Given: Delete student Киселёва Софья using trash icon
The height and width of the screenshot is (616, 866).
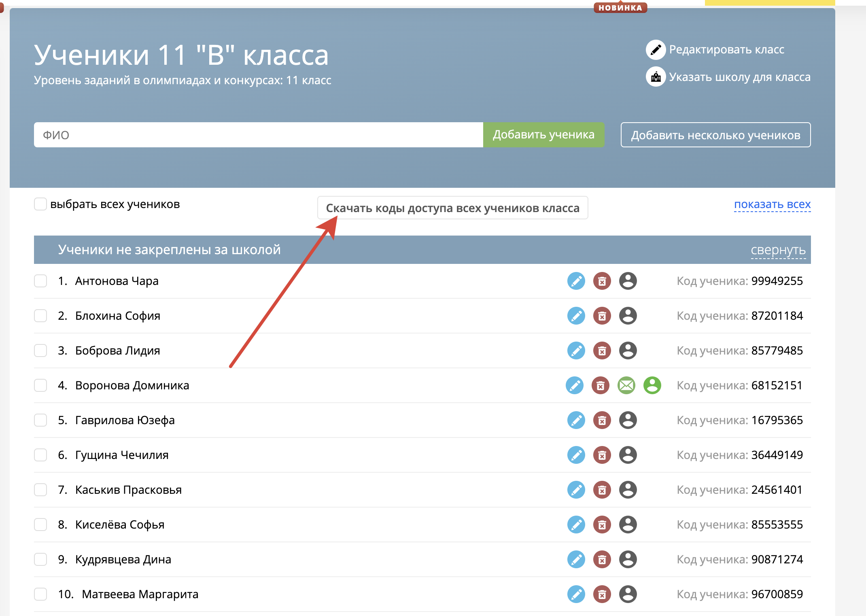Looking at the screenshot, I should [x=602, y=525].
